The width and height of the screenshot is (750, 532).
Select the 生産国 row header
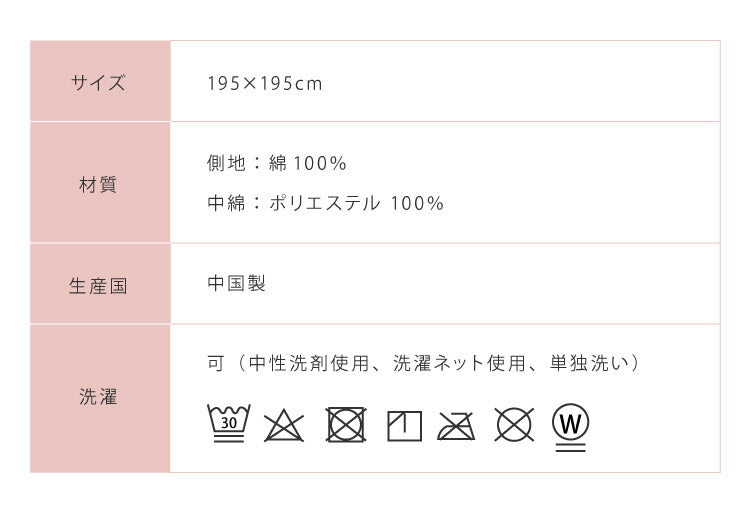(x=99, y=286)
